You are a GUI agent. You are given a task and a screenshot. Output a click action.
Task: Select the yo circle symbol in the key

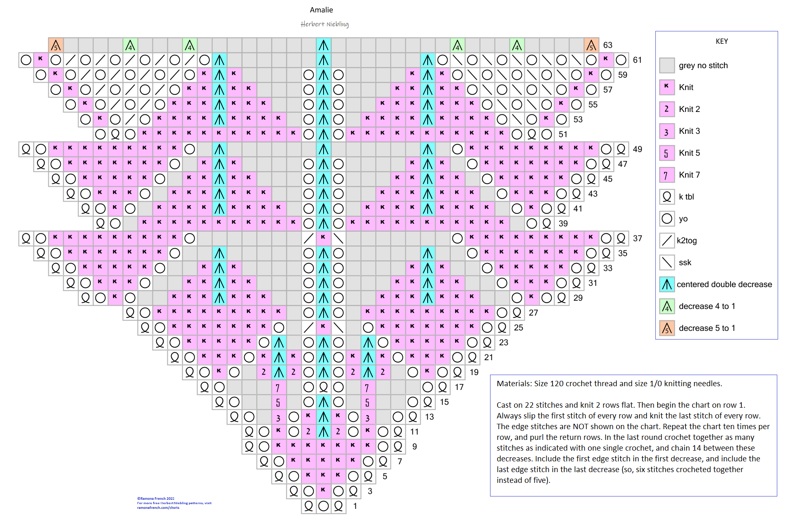(667, 219)
